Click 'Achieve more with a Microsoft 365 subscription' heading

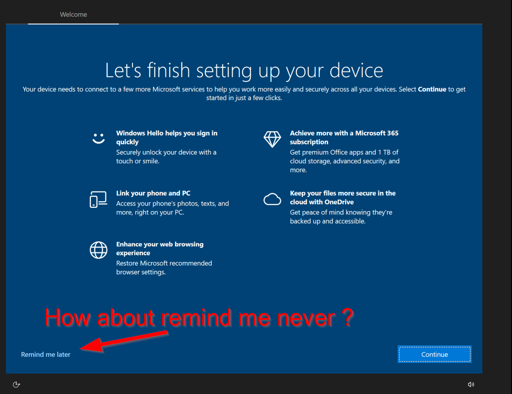coord(344,138)
